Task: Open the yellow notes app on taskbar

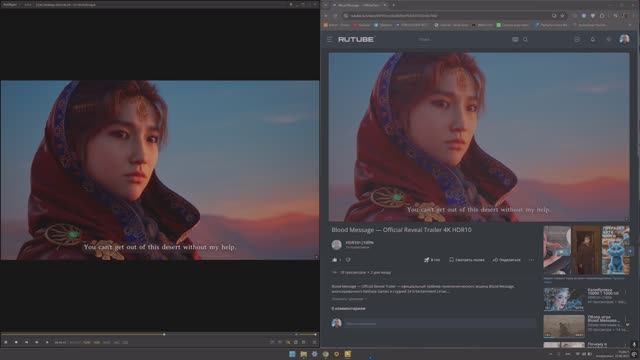Action: (347, 354)
